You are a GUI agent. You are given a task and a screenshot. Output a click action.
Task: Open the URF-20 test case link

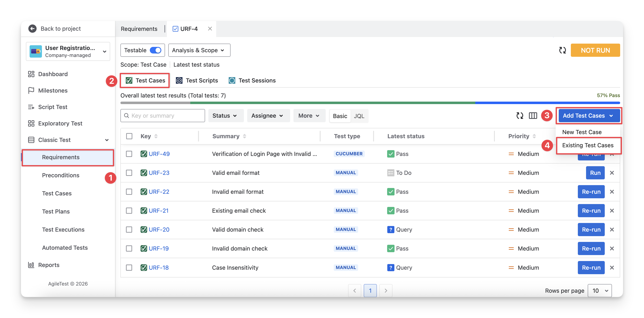point(159,229)
